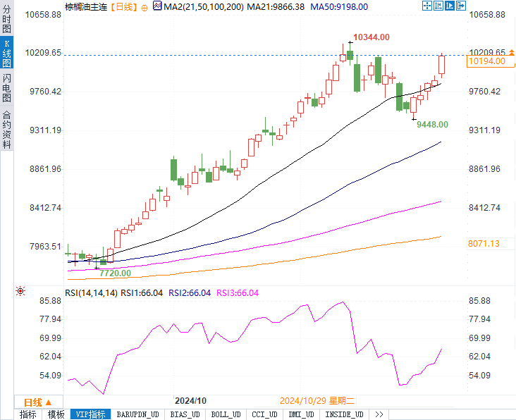Click the MA21:9866.38 value
The height and width of the screenshot is (420, 516).
(x=276, y=6)
